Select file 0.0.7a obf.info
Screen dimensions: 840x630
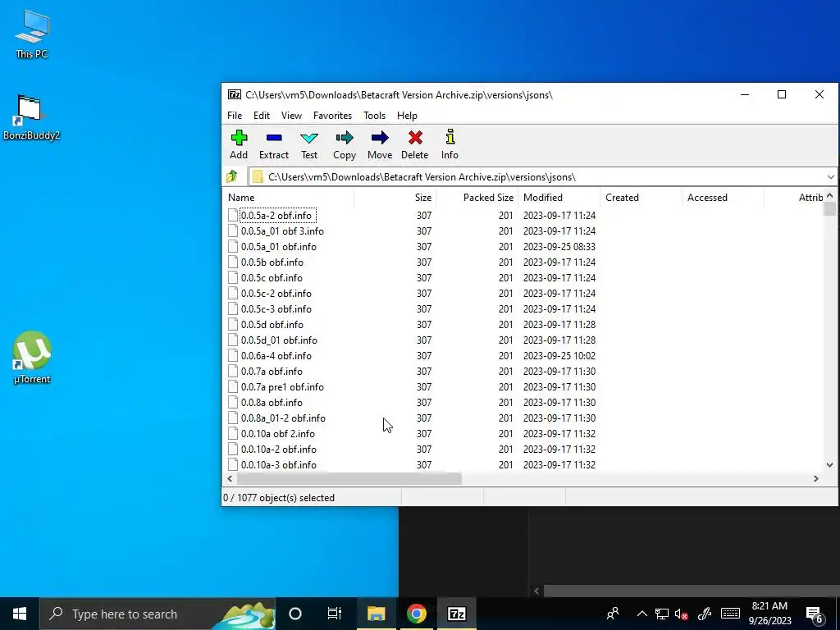tap(272, 371)
